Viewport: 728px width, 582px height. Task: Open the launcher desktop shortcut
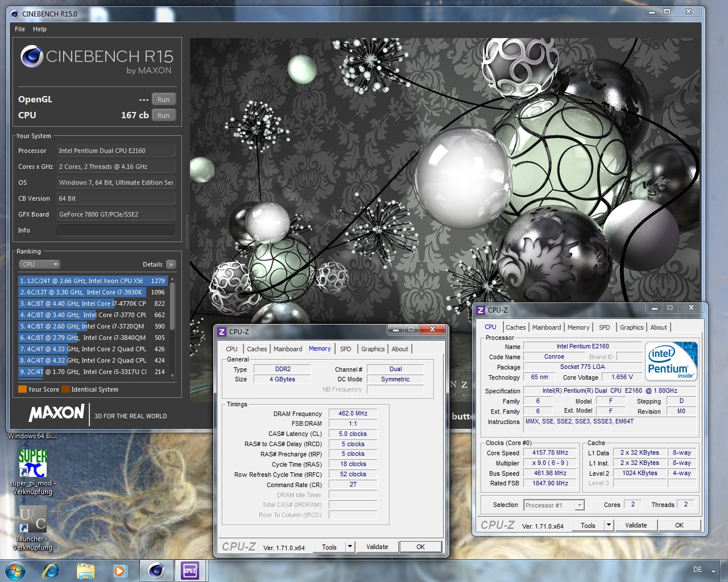(33, 529)
